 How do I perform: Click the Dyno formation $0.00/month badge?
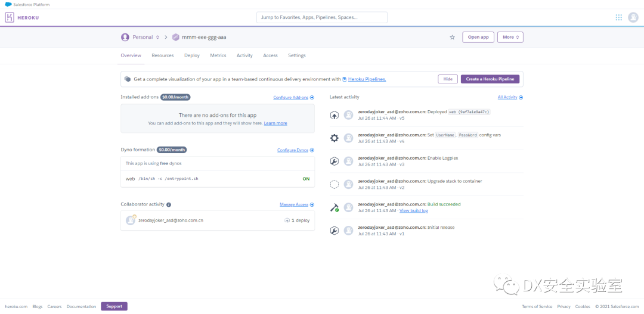click(x=172, y=150)
